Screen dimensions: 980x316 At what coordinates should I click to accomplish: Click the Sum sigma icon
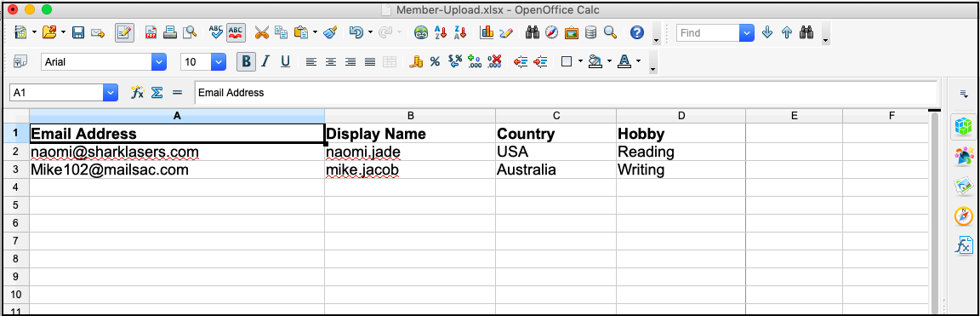pyautogui.click(x=157, y=93)
